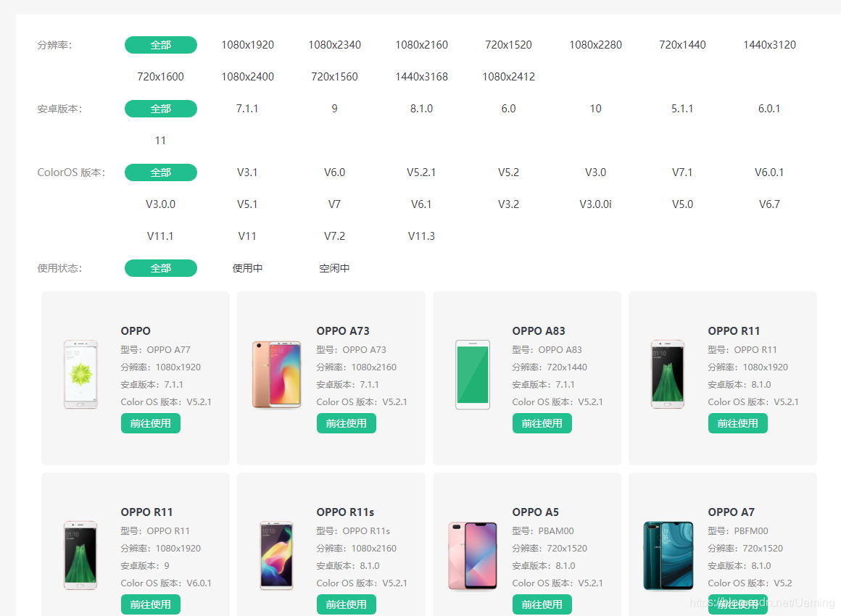Choose Android version 8.1.0 filter

click(x=421, y=109)
